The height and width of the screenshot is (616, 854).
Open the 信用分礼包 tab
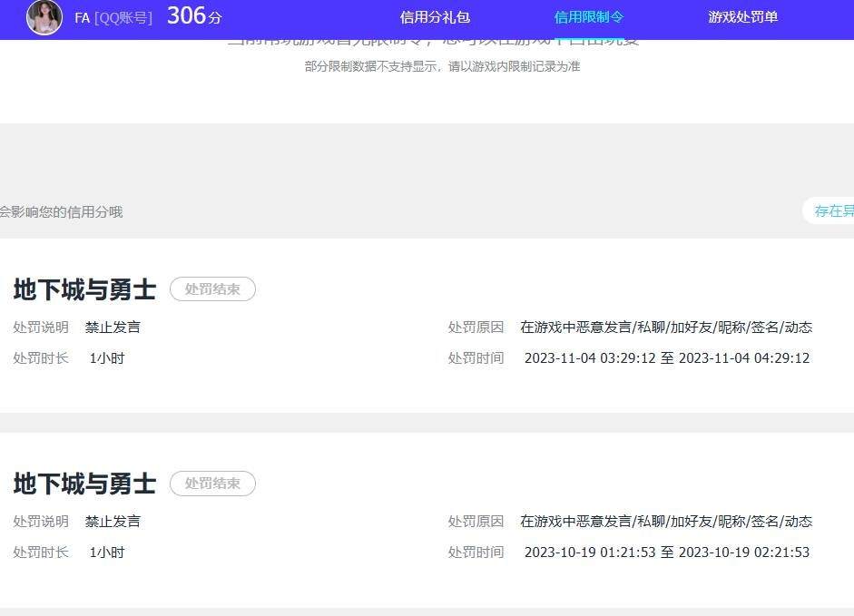pyautogui.click(x=435, y=17)
